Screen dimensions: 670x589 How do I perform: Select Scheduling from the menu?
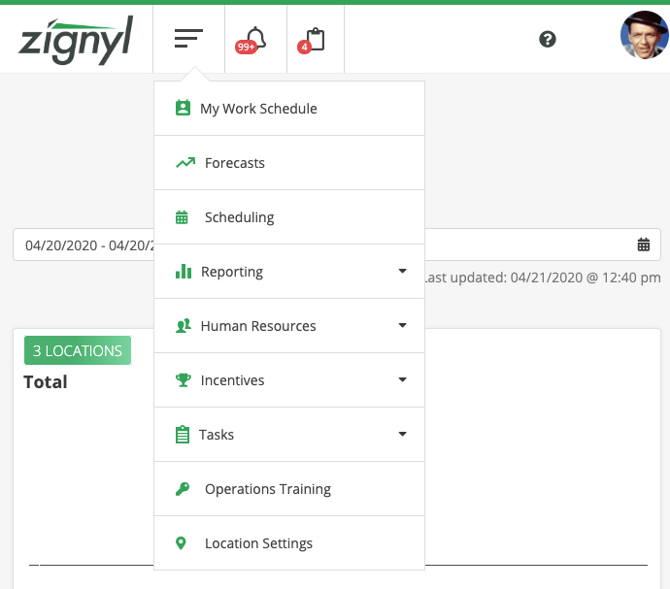point(239,217)
